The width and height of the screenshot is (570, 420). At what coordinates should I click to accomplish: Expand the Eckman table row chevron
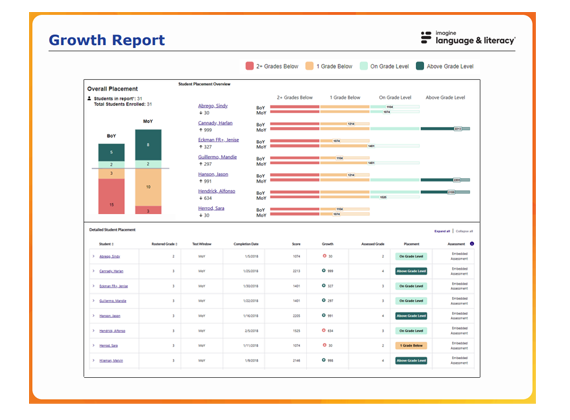(x=93, y=286)
